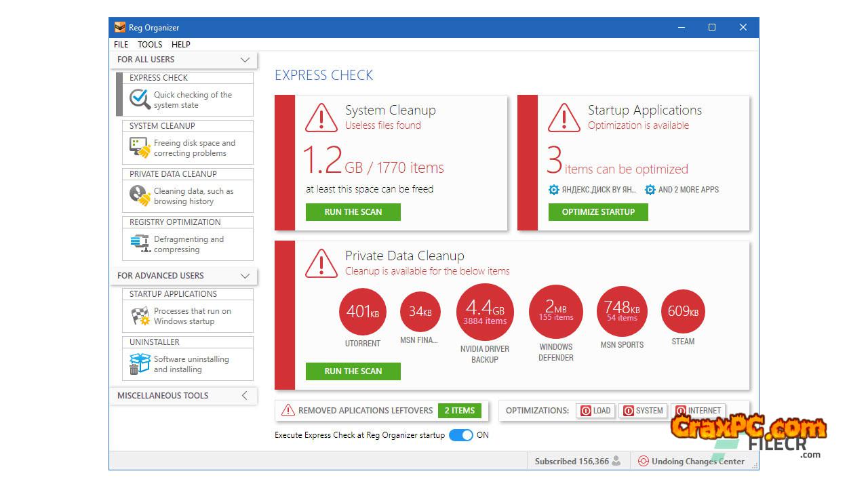The image size is (868, 488).
Task: Open System Cleanup via its broom icon
Action: coord(140,148)
